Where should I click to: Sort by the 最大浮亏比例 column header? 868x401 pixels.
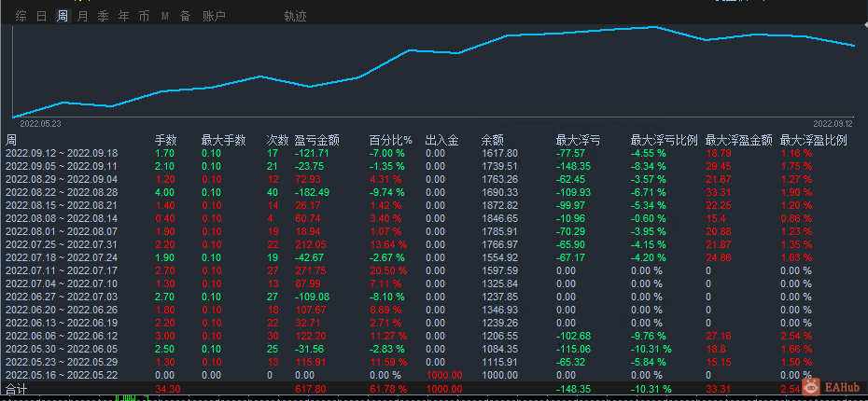tap(664, 141)
